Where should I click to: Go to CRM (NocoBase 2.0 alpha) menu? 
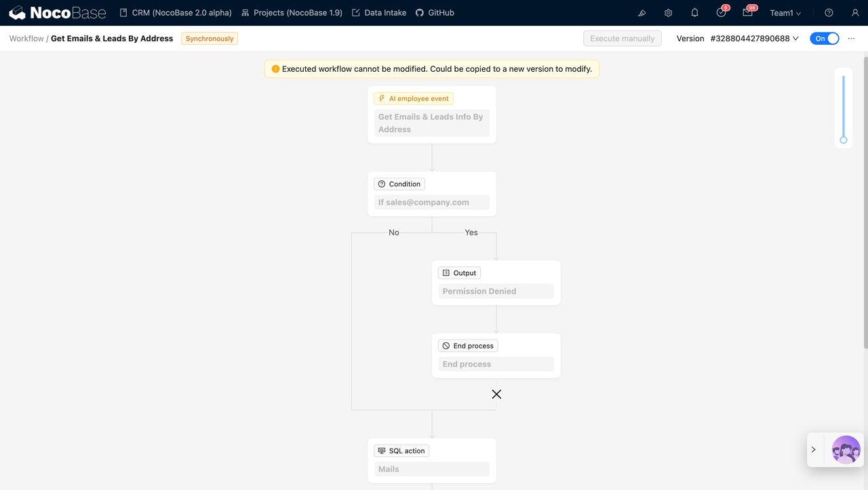tap(176, 13)
